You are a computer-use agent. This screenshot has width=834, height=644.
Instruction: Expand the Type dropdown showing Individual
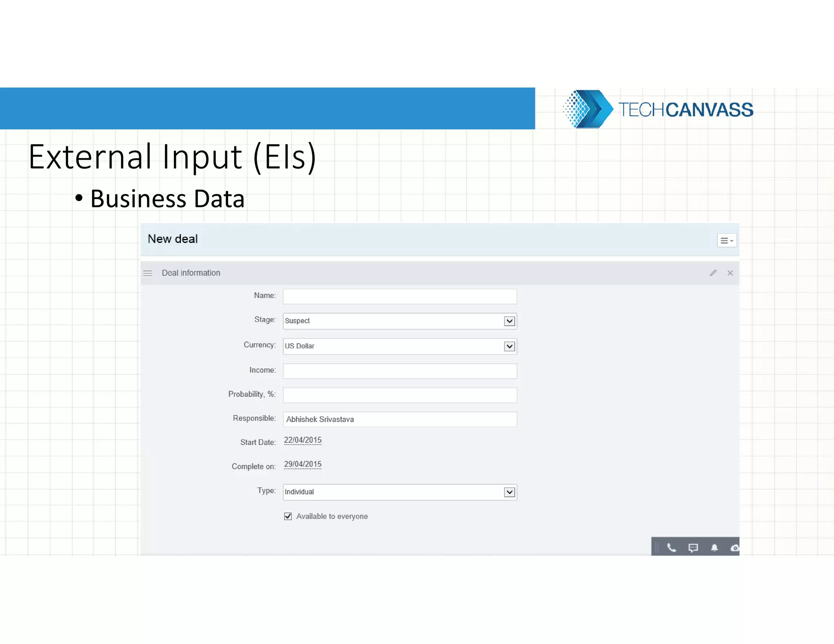click(x=509, y=492)
